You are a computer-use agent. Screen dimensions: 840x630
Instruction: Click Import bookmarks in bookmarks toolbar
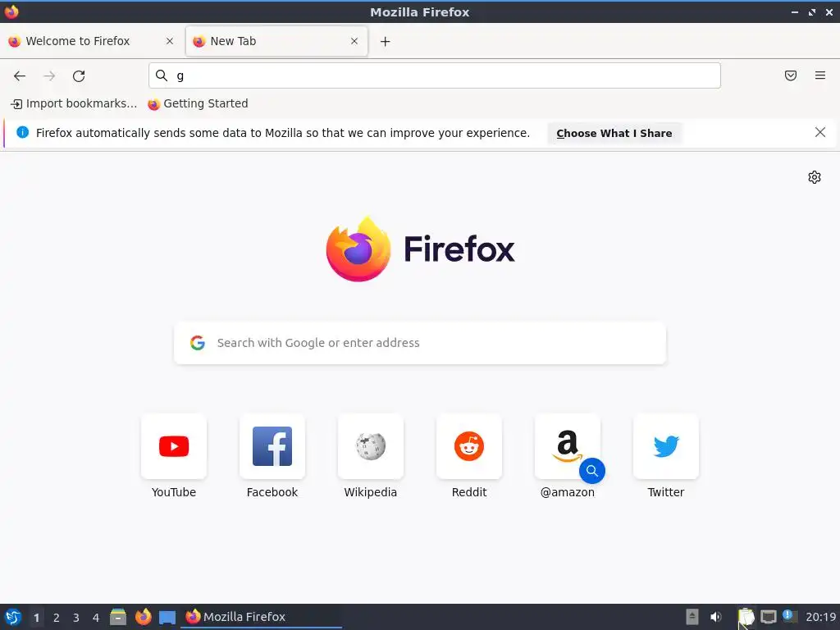click(74, 104)
